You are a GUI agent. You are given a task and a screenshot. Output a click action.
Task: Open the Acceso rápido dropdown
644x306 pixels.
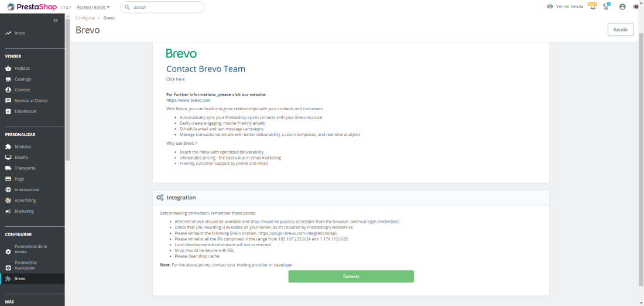point(93,7)
